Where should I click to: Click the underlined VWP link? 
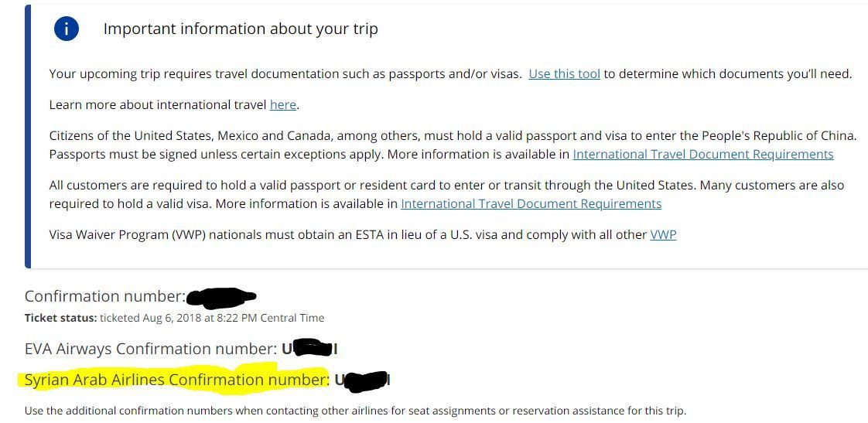(x=663, y=234)
